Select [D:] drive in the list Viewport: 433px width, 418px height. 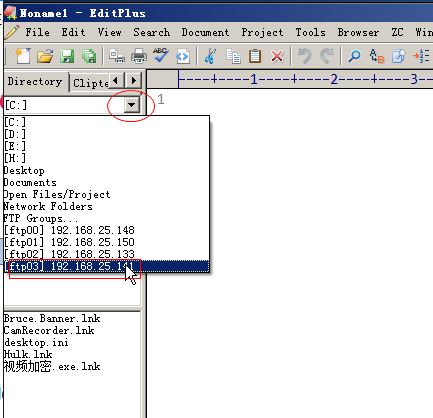(x=107, y=134)
